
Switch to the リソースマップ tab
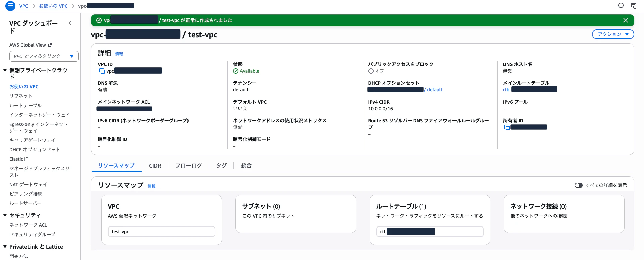(116, 166)
